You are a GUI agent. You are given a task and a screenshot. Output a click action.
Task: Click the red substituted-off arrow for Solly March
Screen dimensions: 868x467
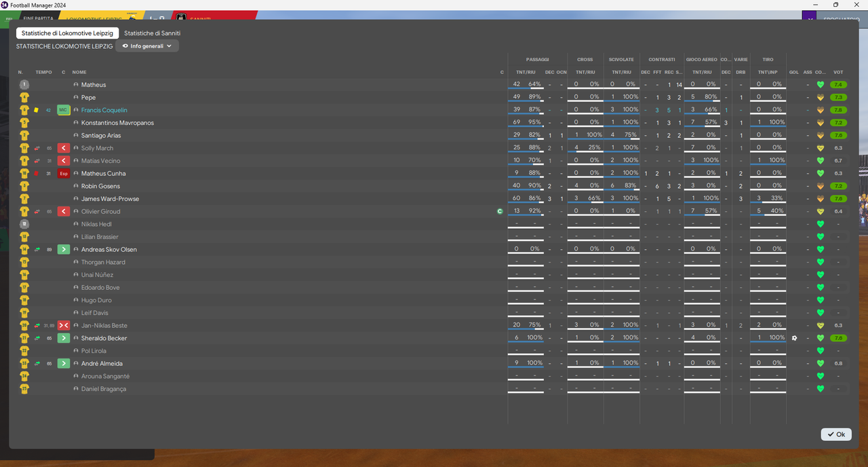click(x=64, y=148)
